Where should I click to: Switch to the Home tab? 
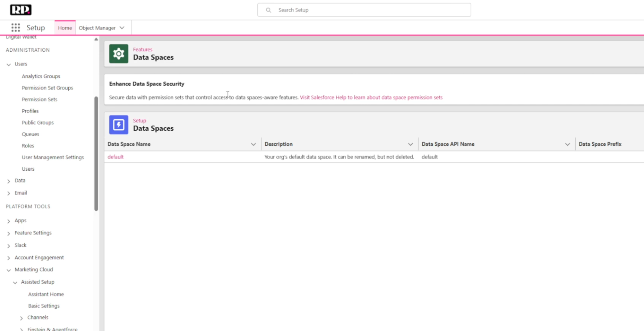[65, 28]
